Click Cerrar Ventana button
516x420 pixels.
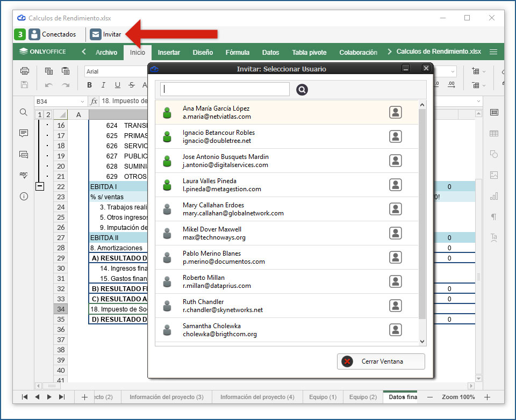(381, 361)
